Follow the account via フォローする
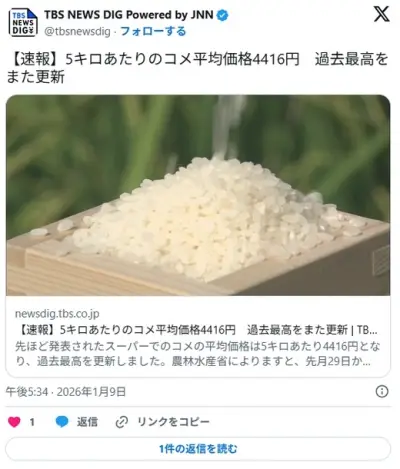The width and height of the screenshot is (400, 469). click(x=153, y=31)
